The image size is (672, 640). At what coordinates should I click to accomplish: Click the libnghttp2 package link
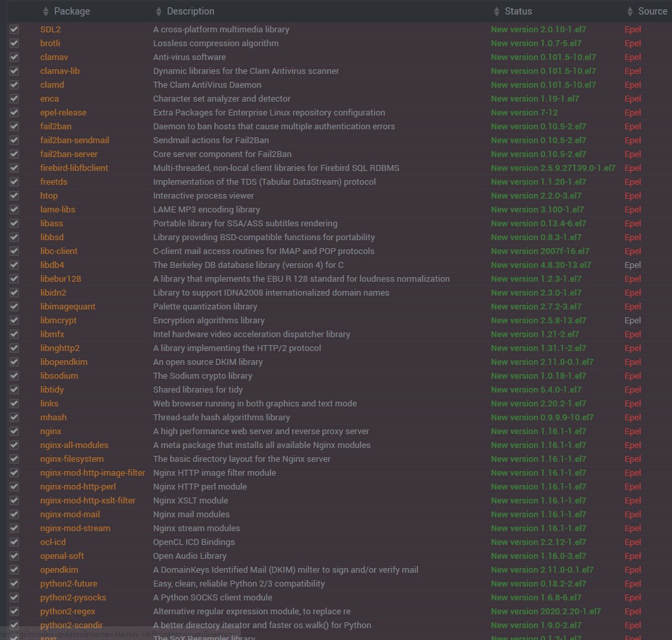[59, 348]
